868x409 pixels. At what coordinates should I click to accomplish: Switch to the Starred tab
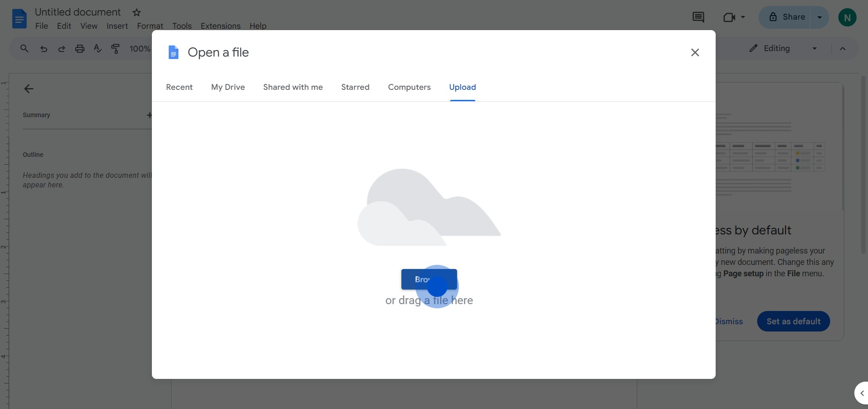(x=355, y=87)
